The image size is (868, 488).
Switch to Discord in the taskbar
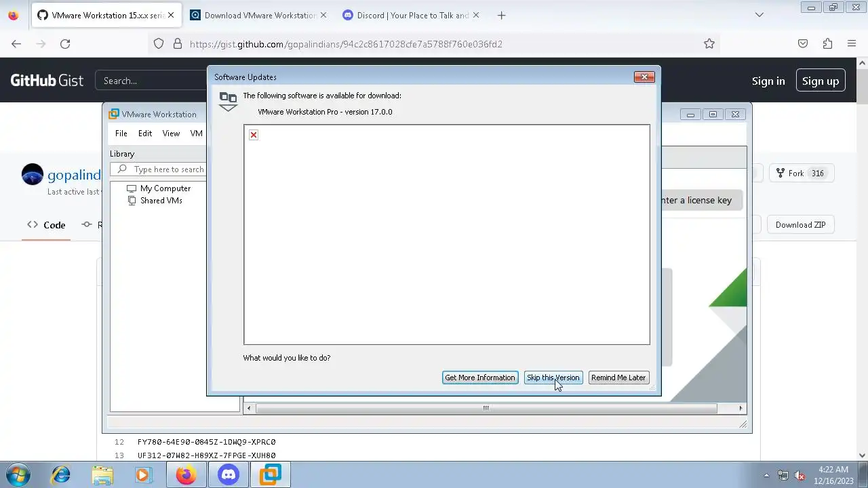coord(229,475)
